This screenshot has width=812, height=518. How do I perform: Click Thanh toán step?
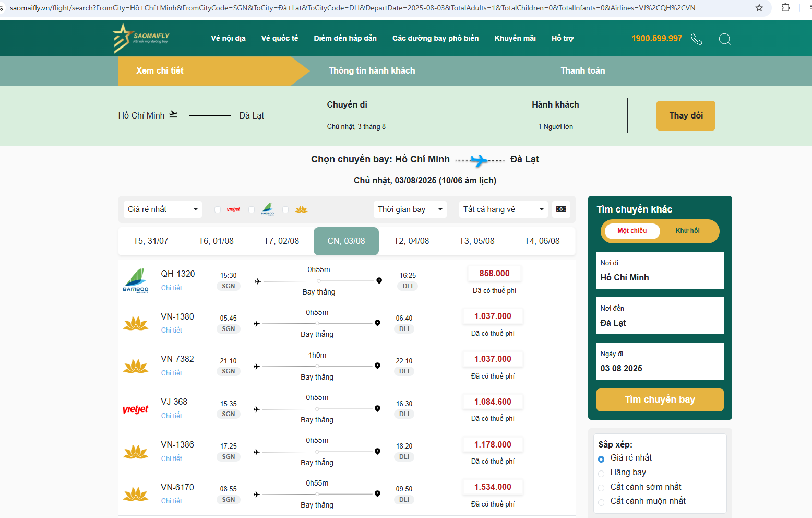583,71
